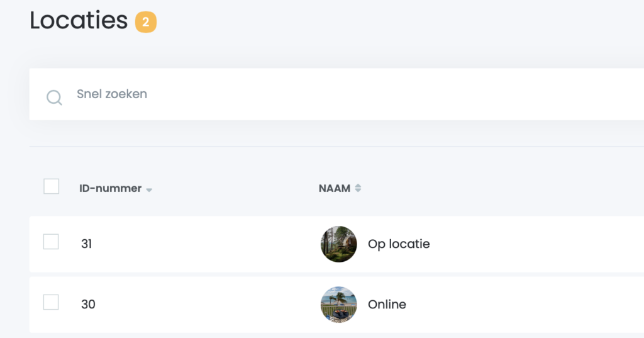Toggle the select-all checkbox in table header

tap(52, 186)
